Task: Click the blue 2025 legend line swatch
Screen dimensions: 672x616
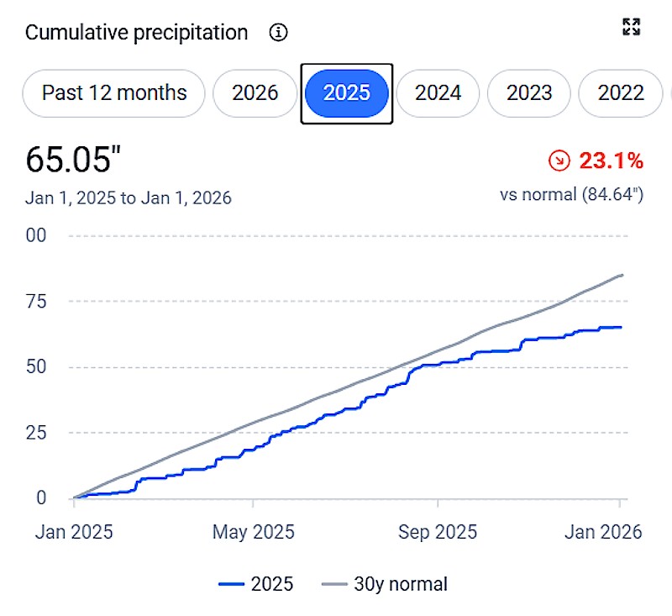Action: 231,583
